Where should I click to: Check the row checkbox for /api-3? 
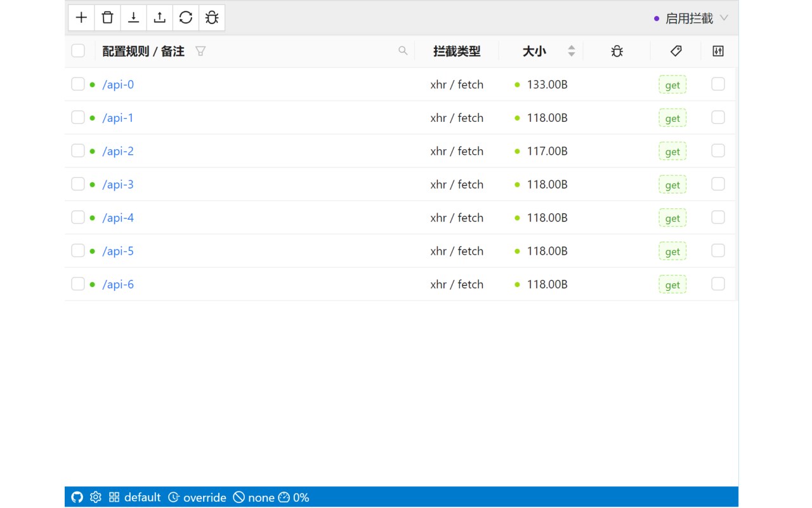(x=78, y=184)
